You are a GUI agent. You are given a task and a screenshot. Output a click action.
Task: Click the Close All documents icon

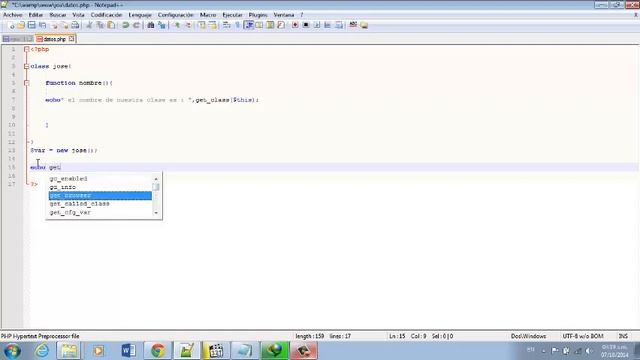coord(64,25)
